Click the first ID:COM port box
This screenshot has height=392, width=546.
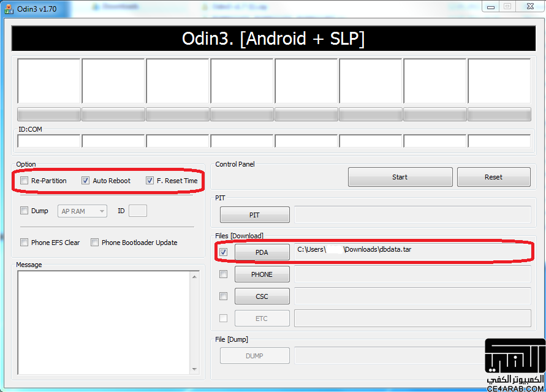49,141
